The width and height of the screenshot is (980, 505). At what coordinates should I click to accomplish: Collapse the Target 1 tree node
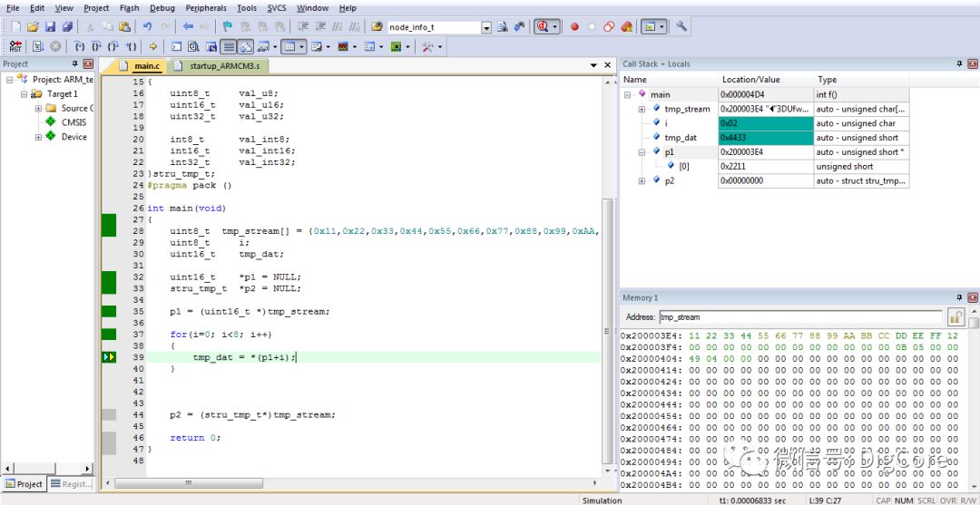pyautogui.click(x=24, y=93)
